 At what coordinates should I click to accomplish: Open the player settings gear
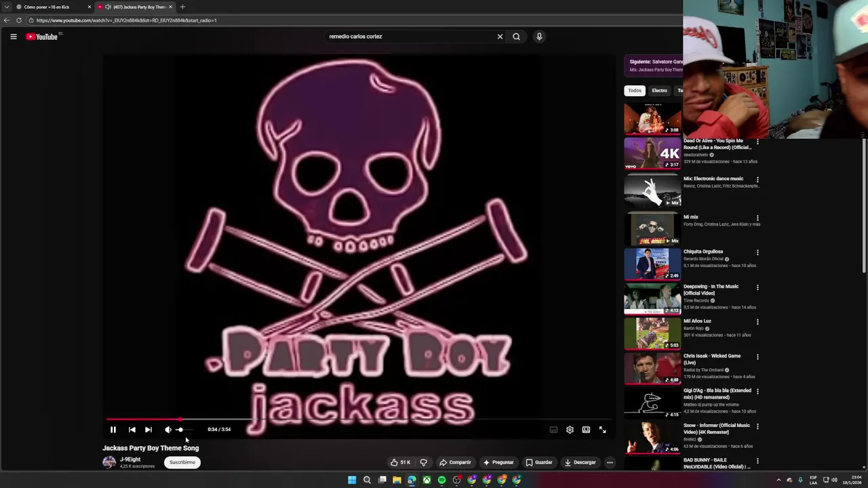(x=570, y=430)
